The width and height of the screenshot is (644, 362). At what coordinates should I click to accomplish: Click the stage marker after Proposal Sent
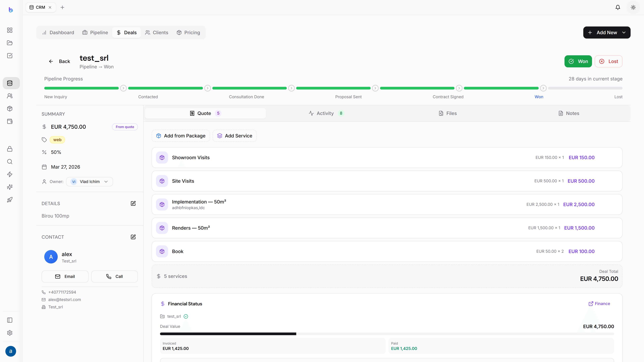(x=375, y=88)
